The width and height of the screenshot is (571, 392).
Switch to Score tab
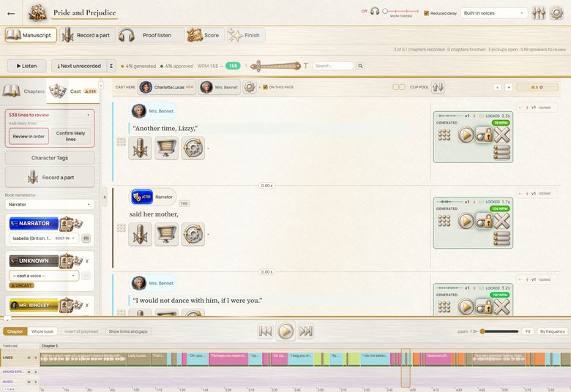(206, 35)
